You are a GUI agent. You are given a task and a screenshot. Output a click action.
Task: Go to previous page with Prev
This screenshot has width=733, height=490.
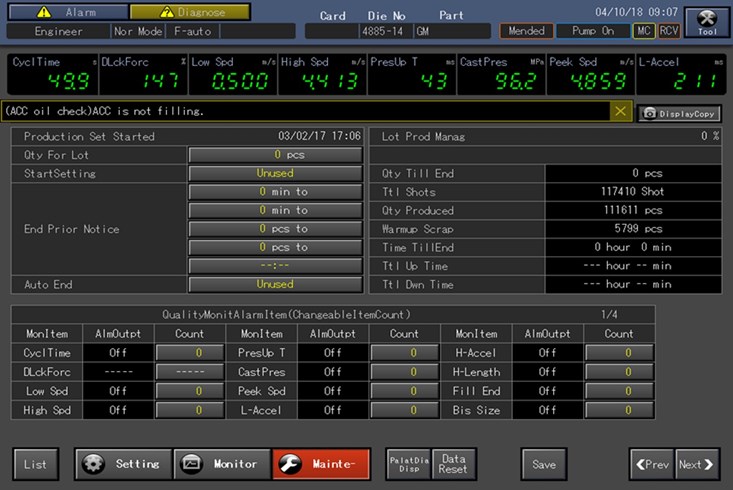[x=650, y=464]
